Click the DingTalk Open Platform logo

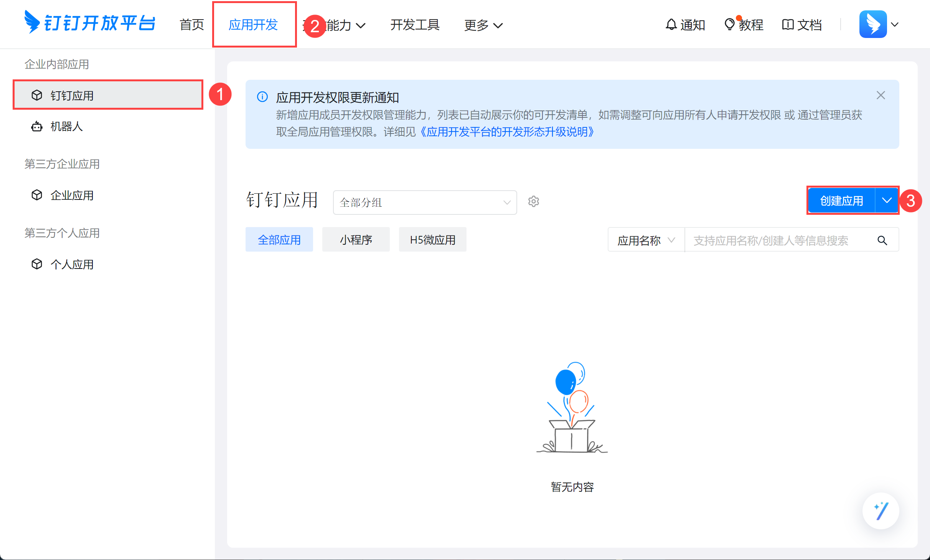tap(90, 23)
